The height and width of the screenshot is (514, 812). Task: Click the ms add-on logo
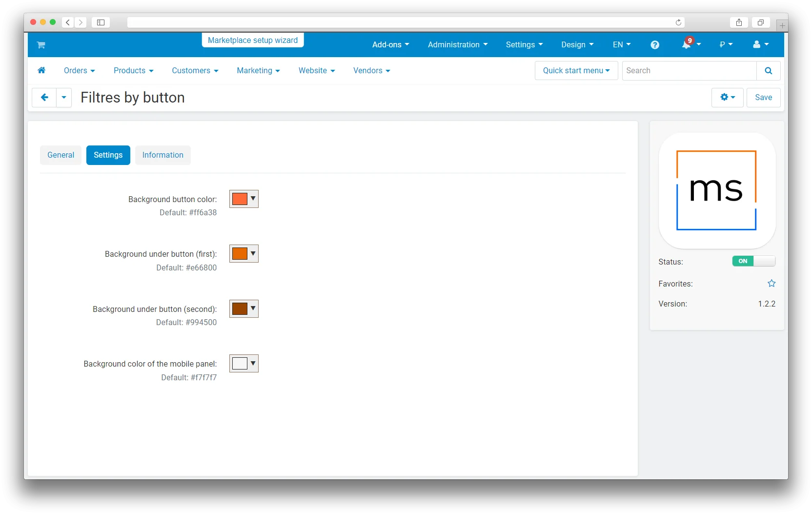click(x=716, y=190)
